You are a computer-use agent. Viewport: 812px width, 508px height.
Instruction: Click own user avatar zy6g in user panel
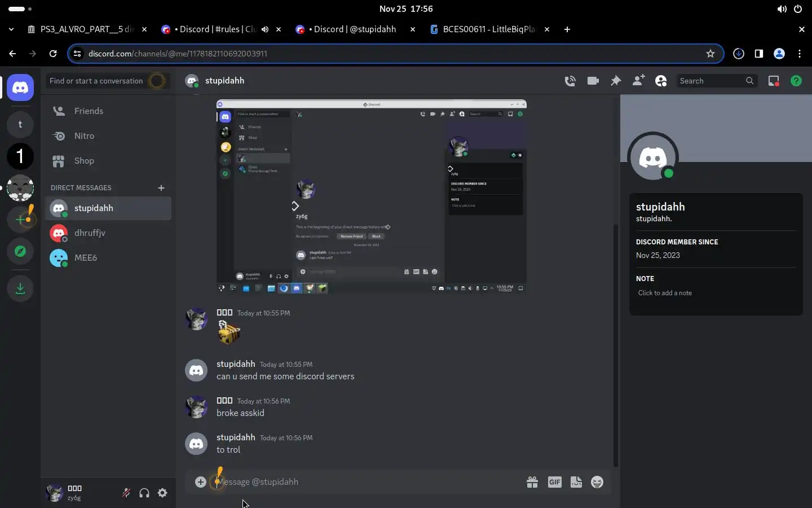[x=54, y=493]
